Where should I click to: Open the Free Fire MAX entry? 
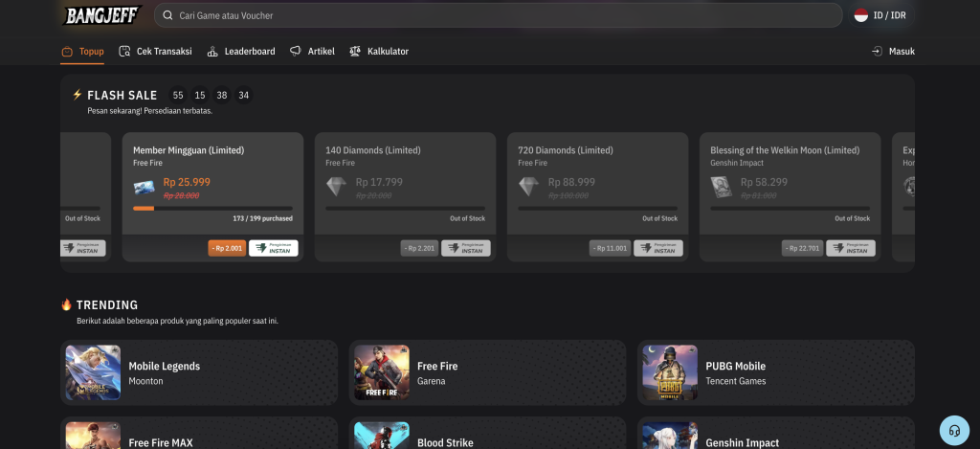pos(199,434)
